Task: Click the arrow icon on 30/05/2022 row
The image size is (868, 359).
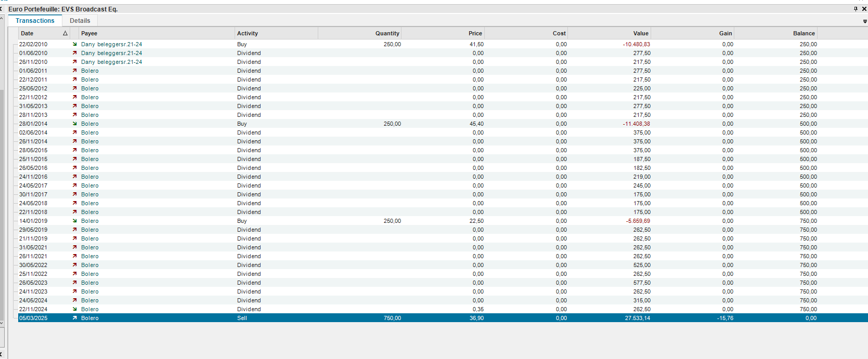Action: pyautogui.click(x=75, y=265)
